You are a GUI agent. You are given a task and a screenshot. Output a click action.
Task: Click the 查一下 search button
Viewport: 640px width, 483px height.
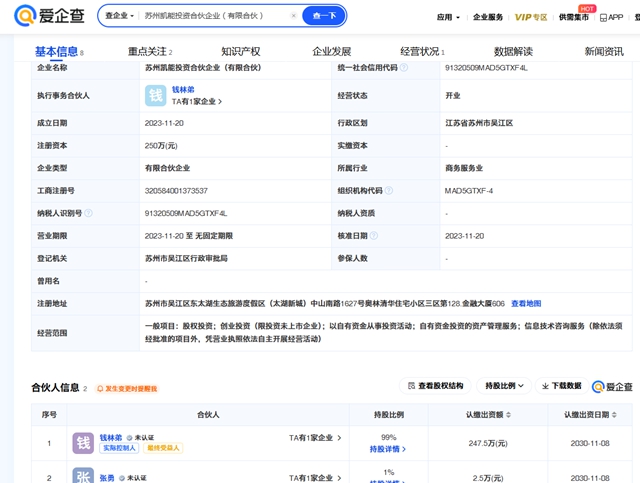(x=324, y=16)
